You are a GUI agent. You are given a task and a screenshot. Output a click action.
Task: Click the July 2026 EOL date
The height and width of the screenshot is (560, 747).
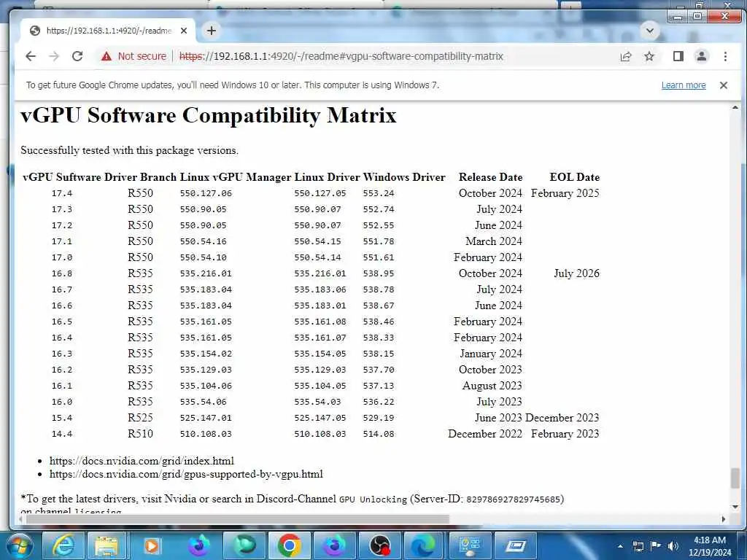pos(576,273)
